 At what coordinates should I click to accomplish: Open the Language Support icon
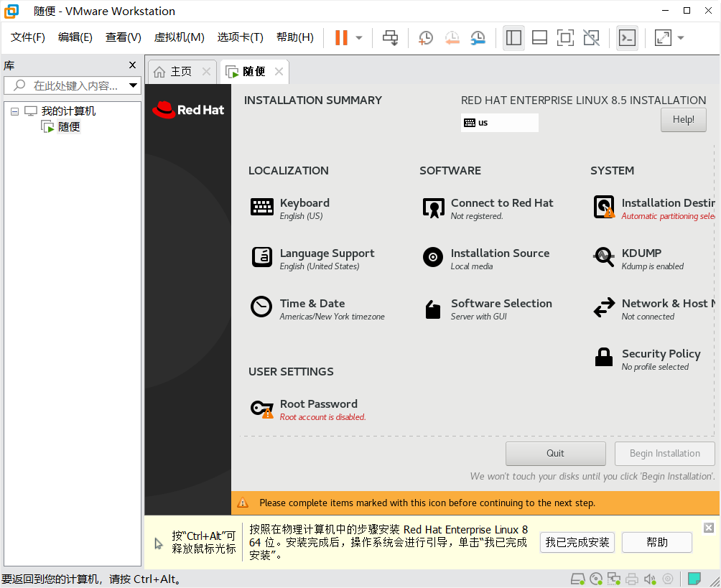pos(262,257)
